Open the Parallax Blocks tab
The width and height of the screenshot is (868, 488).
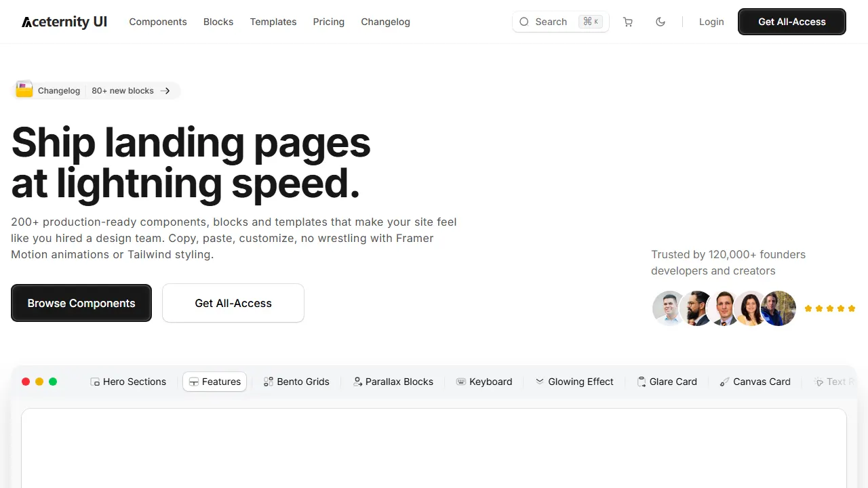click(x=393, y=382)
